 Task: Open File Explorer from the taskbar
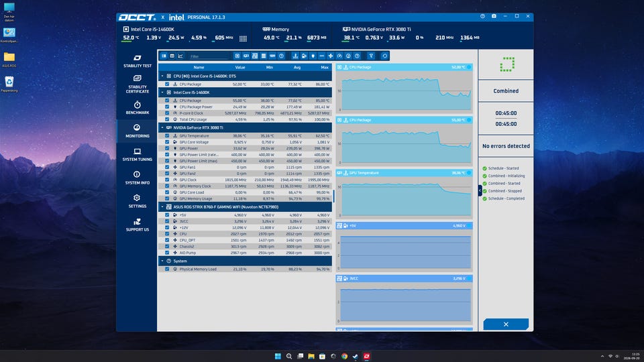(311, 356)
